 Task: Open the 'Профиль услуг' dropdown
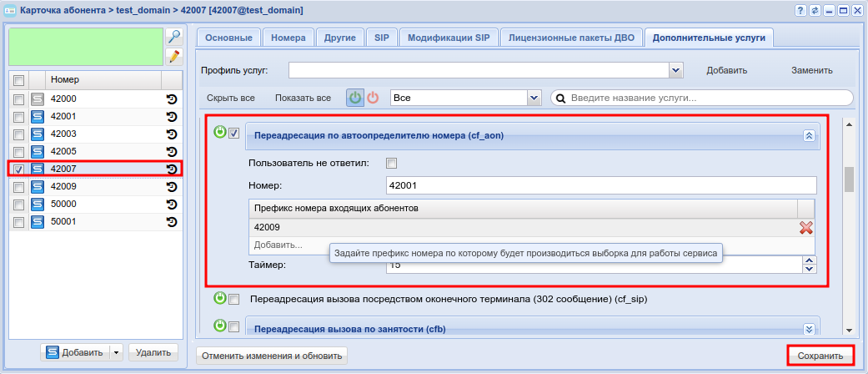pos(676,71)
